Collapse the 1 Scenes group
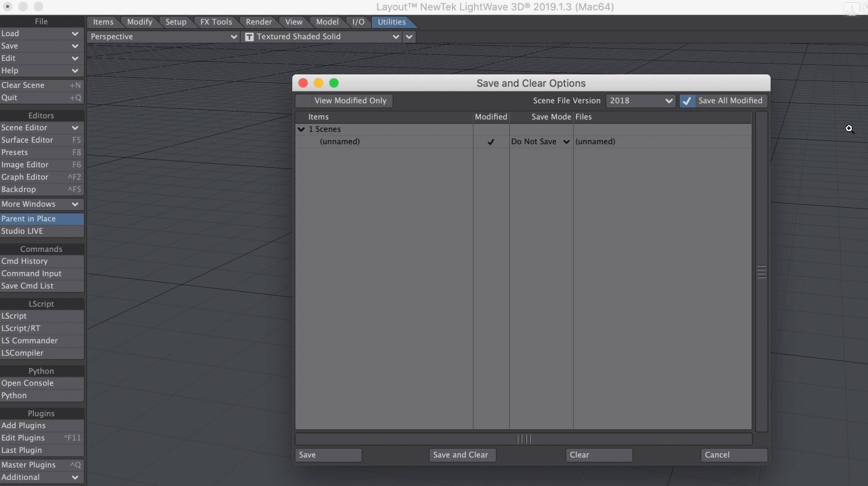The width and height of the screenshot is (868, 486). point(302,130)
